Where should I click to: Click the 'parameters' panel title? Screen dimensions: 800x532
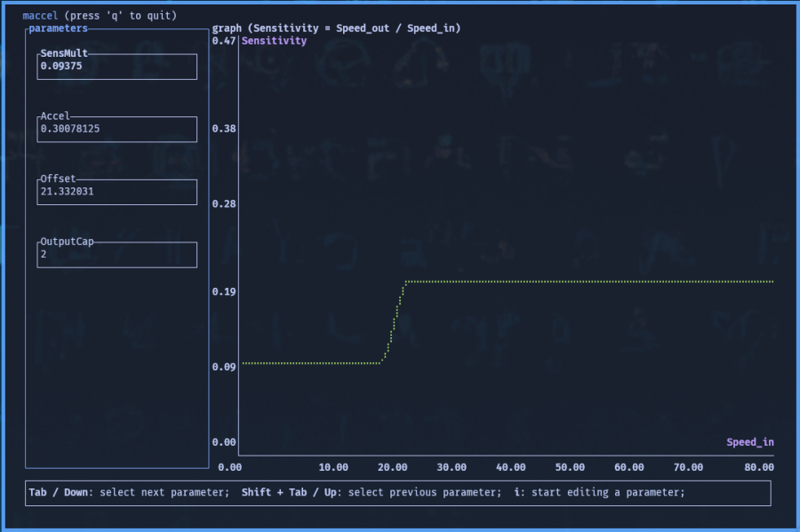click(x=59, y=28)
